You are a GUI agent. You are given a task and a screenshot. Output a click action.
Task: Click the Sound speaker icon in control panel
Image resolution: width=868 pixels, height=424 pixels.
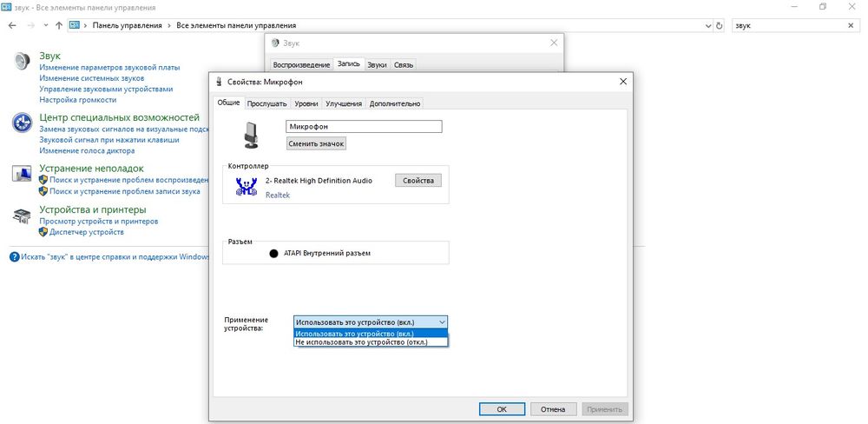point(23,62)
